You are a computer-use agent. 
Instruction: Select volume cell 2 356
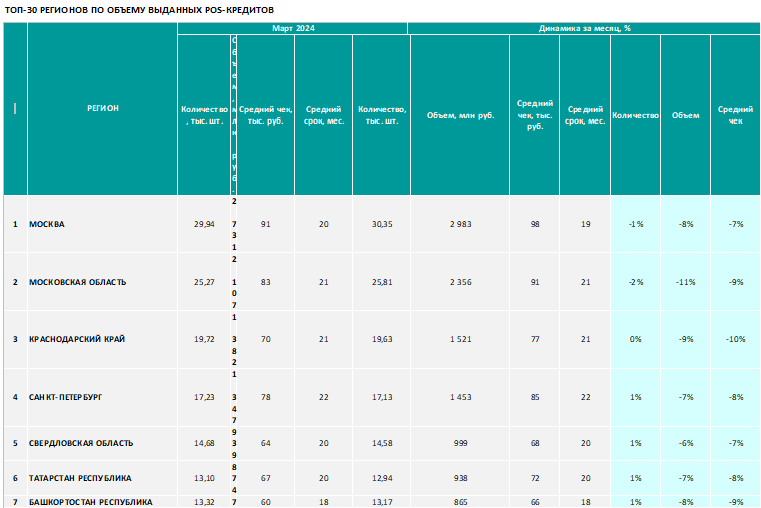tap(460, 282)
